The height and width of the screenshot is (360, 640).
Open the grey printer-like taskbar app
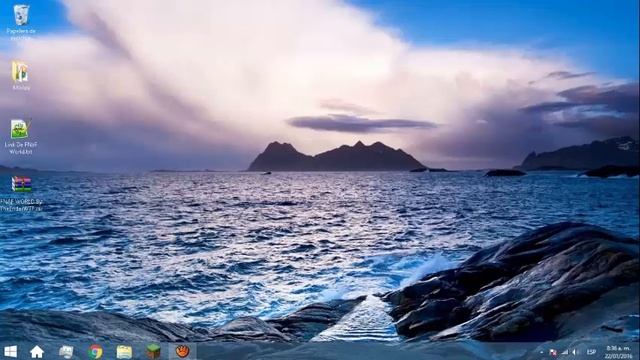click(66, 351)
